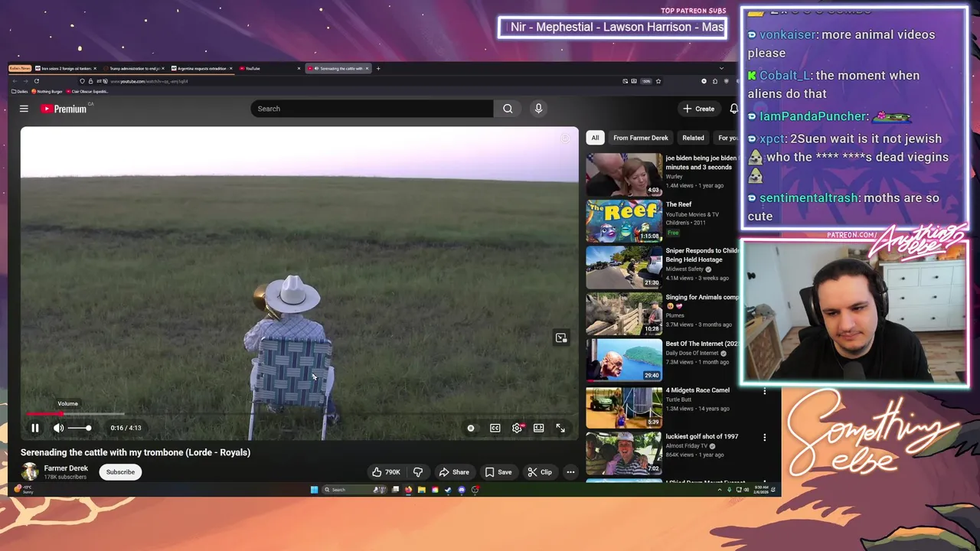Bookmark this page with star icon
980x551 pixels.
point(658,81)
